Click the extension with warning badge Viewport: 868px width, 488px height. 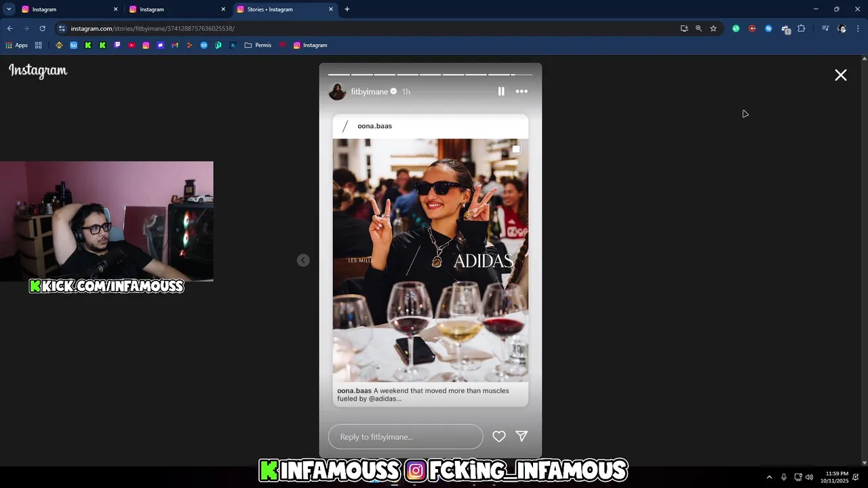click(x=785, y=29)
